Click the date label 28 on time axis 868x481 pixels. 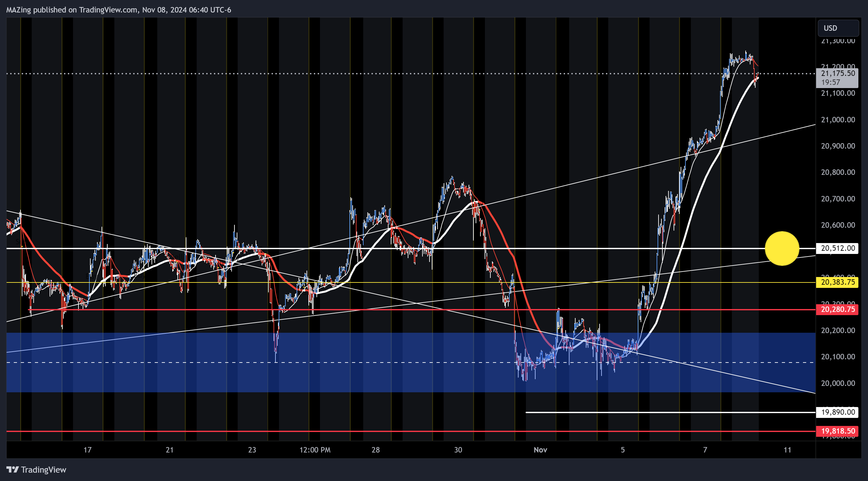[x=375, y=450]
